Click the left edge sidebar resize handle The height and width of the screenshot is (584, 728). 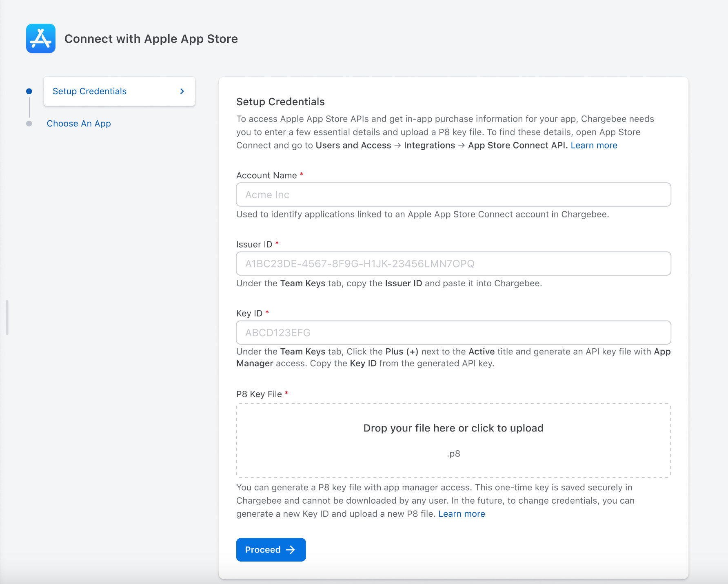(7, 317)
